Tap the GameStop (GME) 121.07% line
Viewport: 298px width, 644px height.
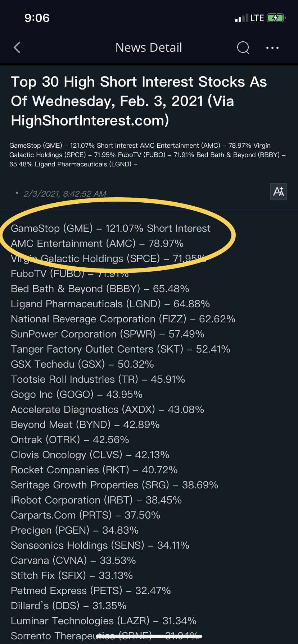(110, 229)
